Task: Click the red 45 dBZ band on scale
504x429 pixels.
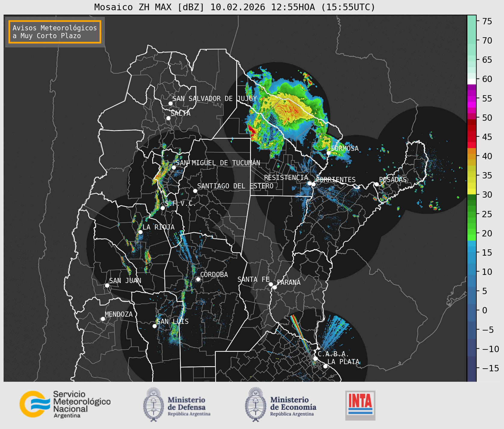Action: [x=472, y=137]
